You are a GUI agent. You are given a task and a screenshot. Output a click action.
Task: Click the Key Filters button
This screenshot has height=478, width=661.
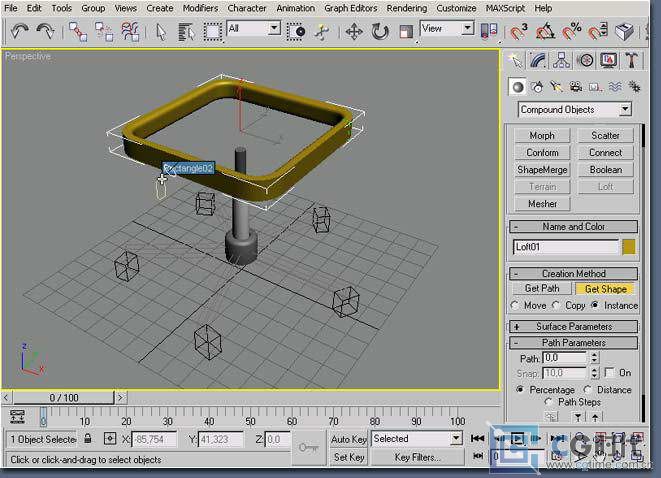pos(417,457)
